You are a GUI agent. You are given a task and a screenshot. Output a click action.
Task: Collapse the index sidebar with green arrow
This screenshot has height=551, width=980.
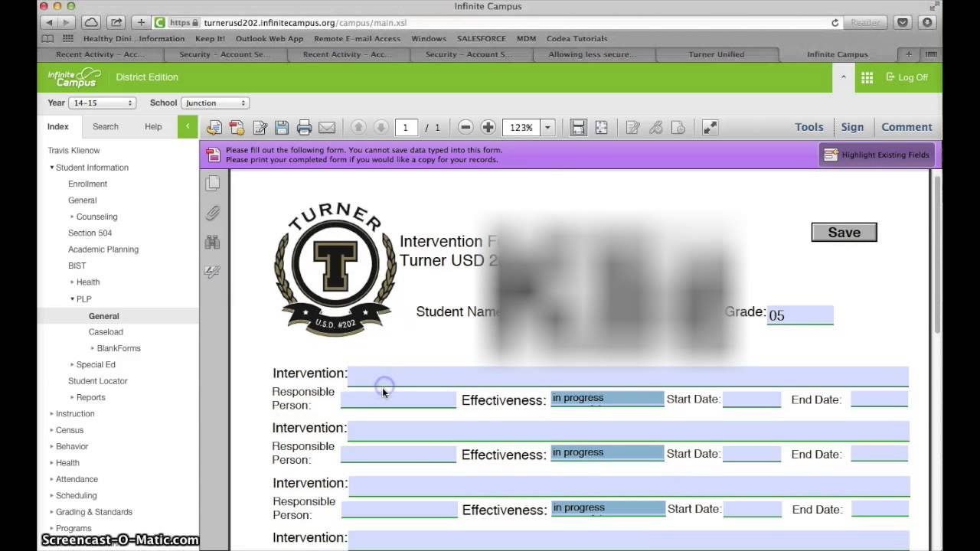[188, 126]
